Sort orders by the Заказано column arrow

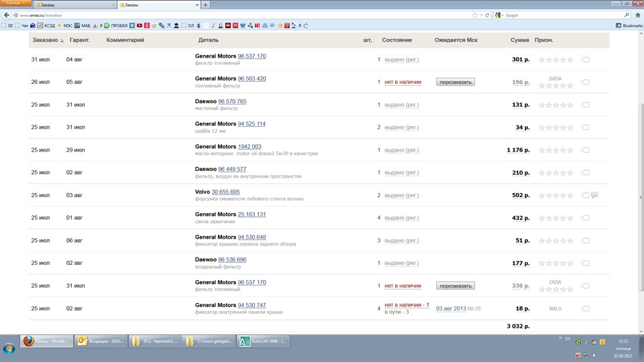tap(62, 40)
